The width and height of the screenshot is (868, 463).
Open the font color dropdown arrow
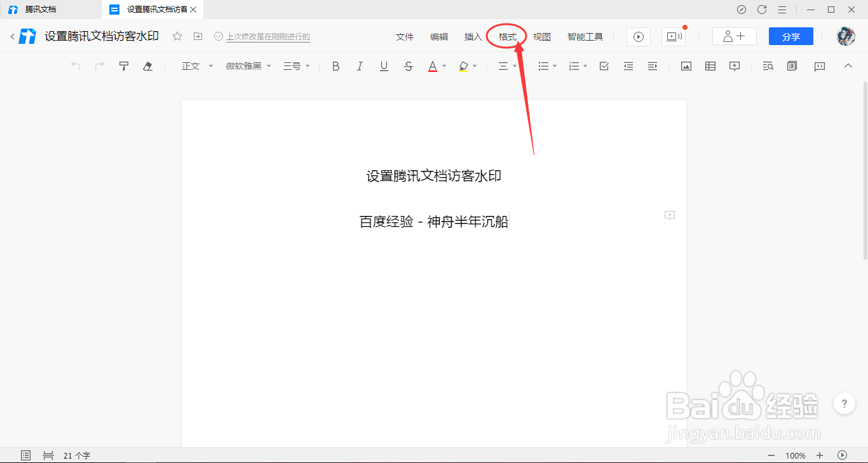tap(444, 66)
